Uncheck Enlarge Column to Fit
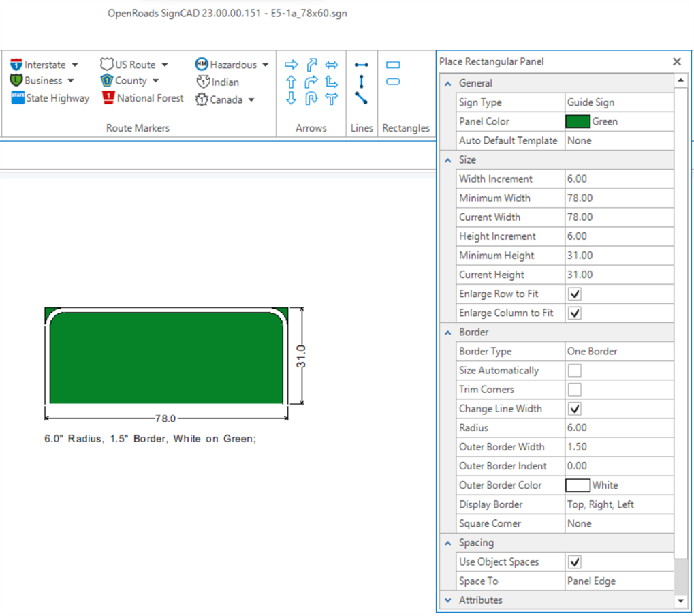 575,313
